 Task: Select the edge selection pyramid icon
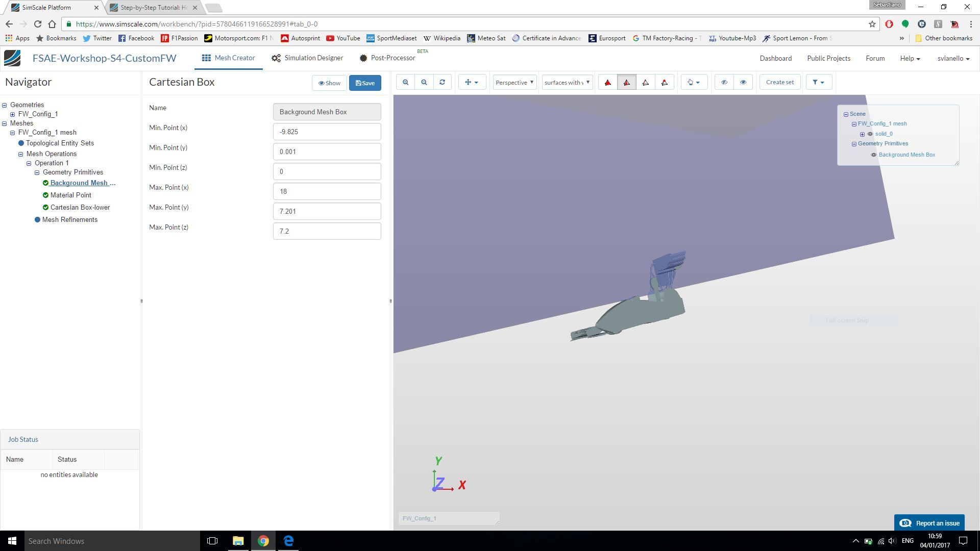point(646,82)
